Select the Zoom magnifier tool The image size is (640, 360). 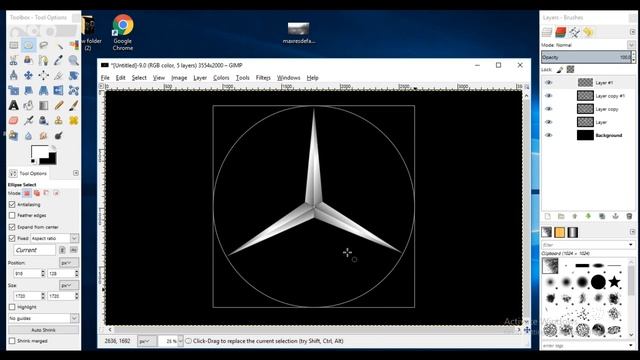pyautogui.click(x=73, y=60)
